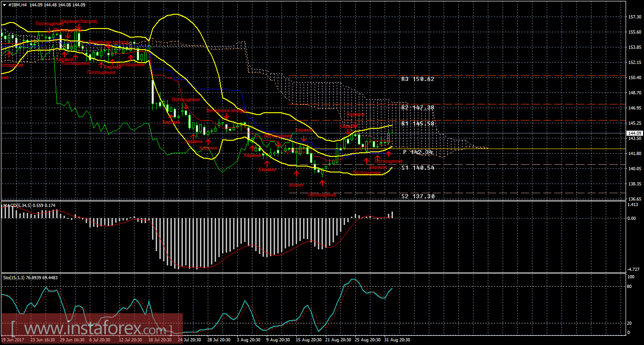Click the MACD(5,34,5) indicator label
Screen dimensions: 644x345
tap(17, 205)
